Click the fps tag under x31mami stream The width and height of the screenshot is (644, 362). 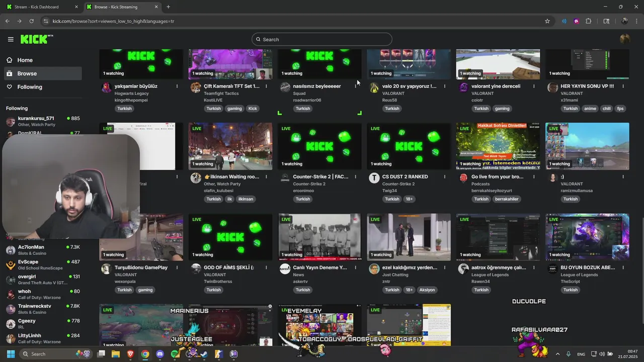pos(620,109)
